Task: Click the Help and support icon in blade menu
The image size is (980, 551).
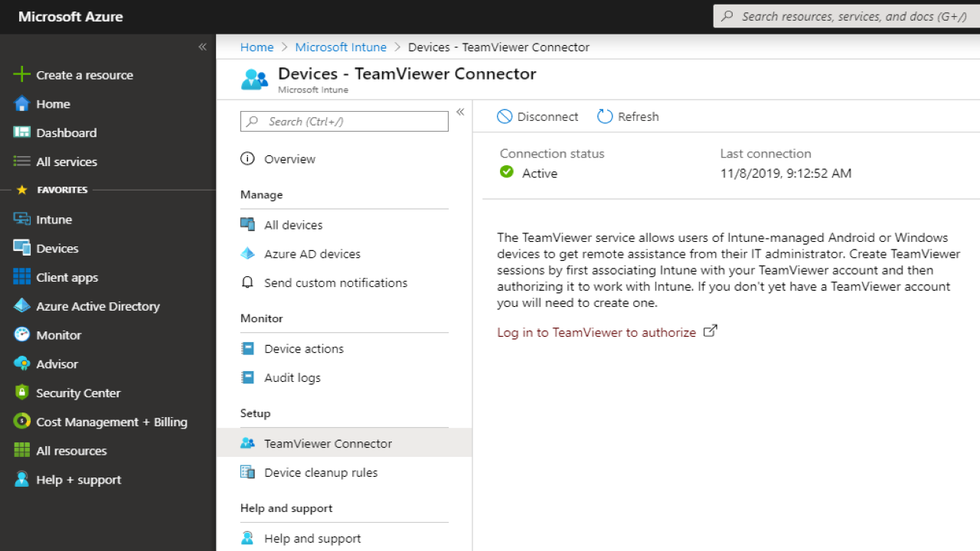Action: tap(247, 538)
